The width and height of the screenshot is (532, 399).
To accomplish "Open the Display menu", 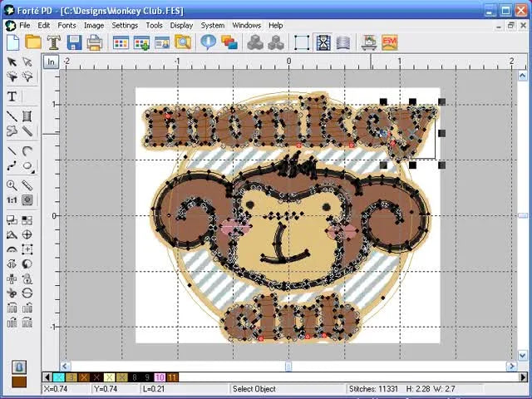I will tap(181, 26).
